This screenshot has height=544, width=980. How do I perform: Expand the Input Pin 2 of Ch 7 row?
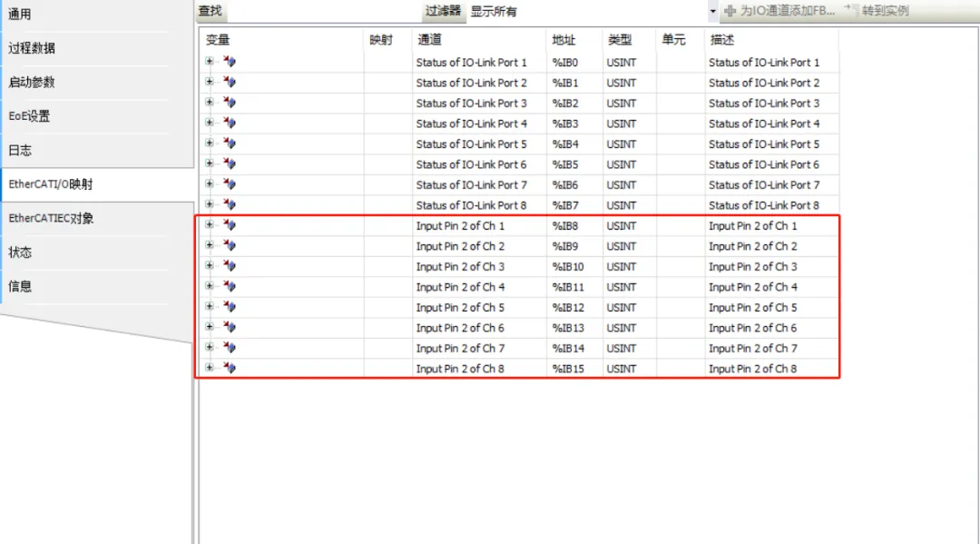210,348
